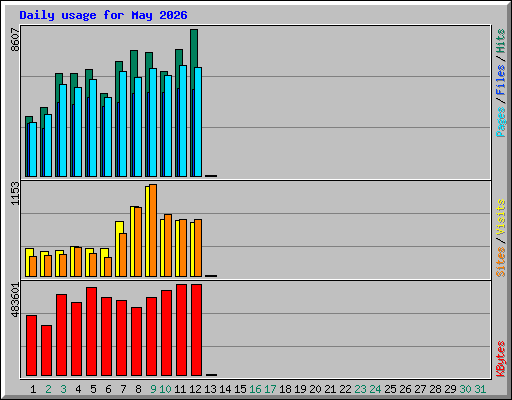The height and width of the screenshot is (400, 512).
Task: Select day 6 on the x-axis
Action: pyautogui.click(x=108, y=389)
